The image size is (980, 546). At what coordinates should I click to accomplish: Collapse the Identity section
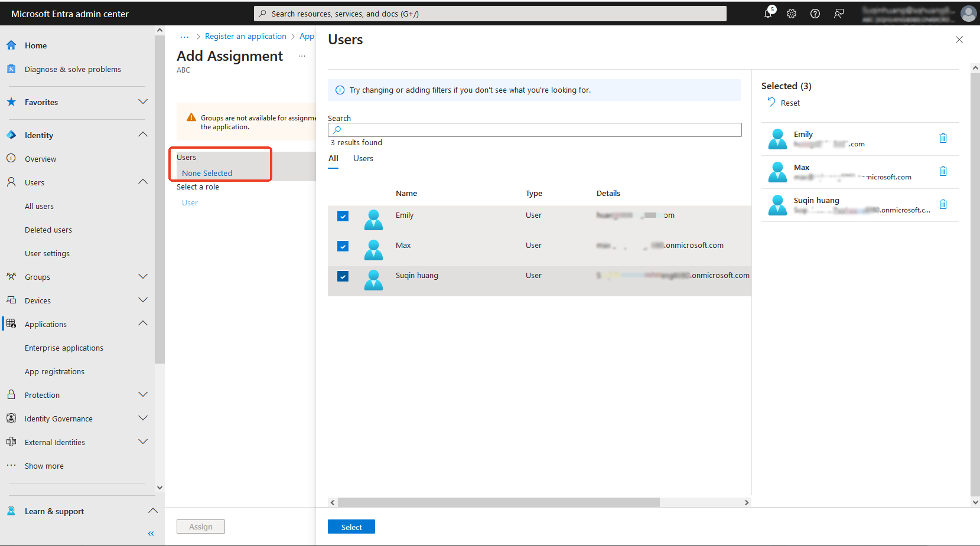[143, 135]
